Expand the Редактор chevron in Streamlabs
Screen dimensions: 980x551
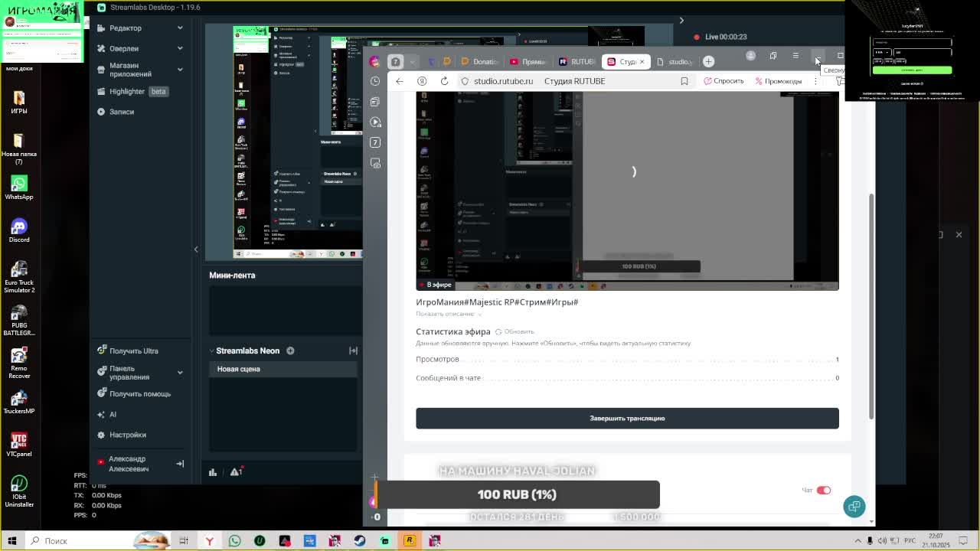coord(180,28)
